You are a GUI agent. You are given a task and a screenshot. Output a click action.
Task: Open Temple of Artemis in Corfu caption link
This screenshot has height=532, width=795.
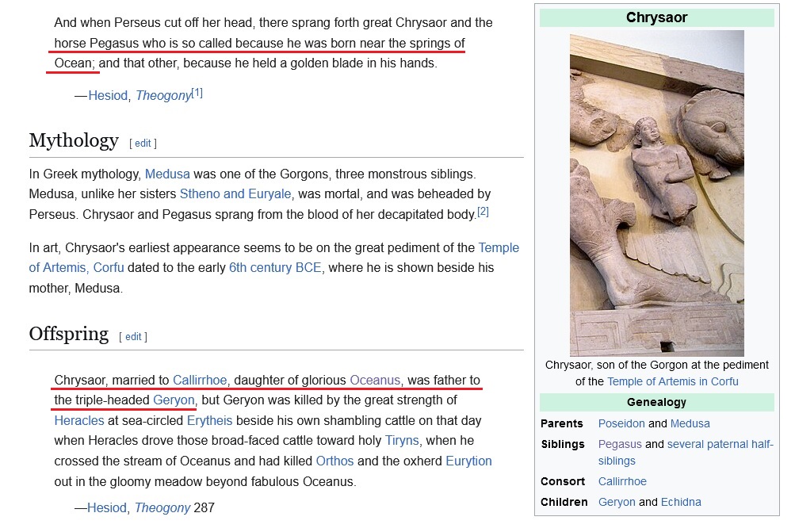click(x=673, y=381)
